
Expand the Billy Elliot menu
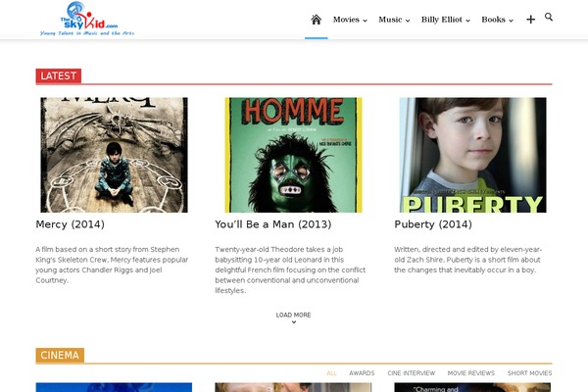[446, 20]
